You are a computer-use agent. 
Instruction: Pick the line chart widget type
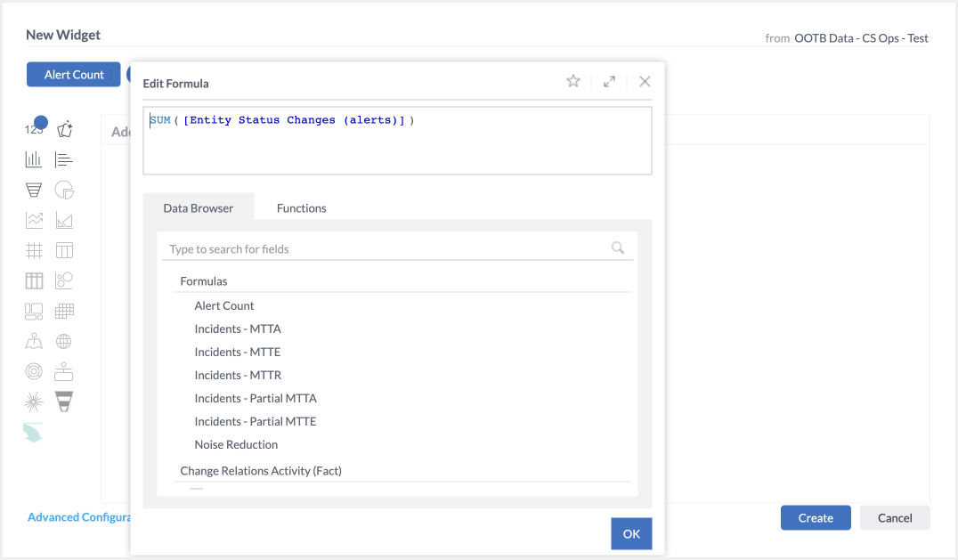(34, 220)
